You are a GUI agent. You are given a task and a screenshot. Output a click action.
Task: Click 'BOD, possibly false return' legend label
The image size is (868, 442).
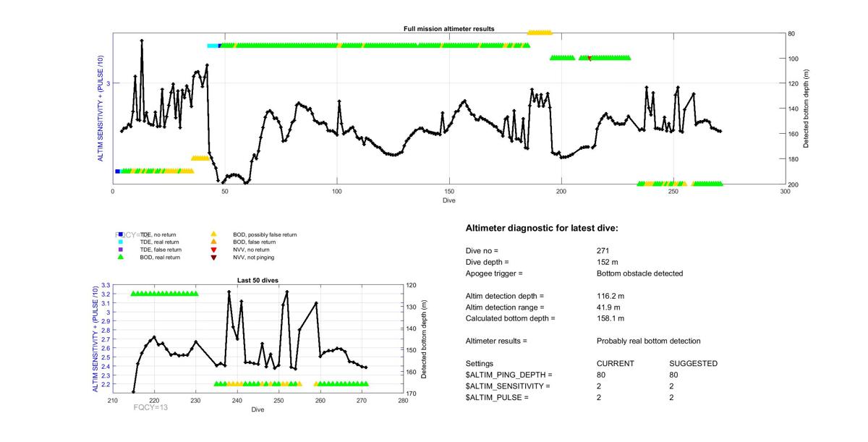[265, 234]
